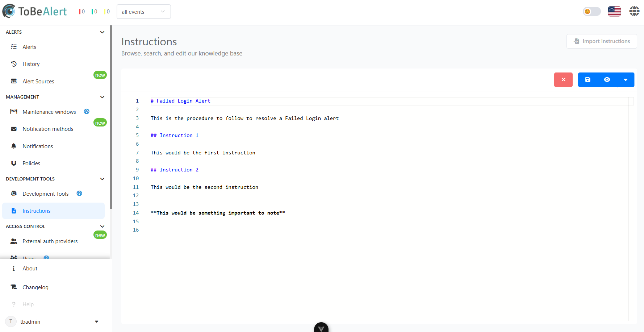Image resolution: width=644 pixels, height=332 pixels.
Task: Open the save options dropdown arrow
Action: 626,80
